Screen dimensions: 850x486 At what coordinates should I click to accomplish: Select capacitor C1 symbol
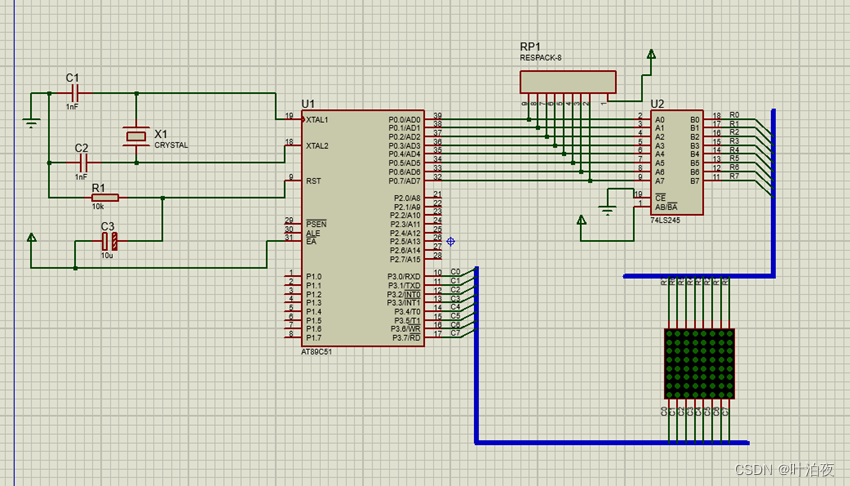(75, 93)
